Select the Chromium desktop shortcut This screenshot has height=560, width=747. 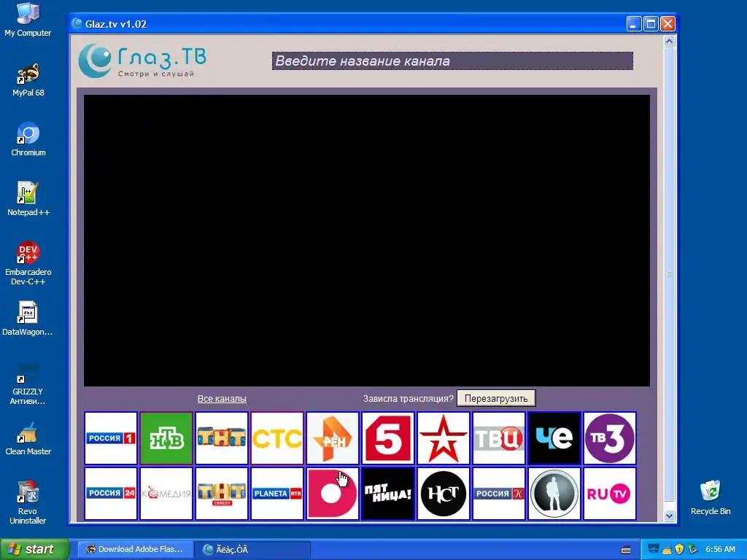[x=28, y=139]
